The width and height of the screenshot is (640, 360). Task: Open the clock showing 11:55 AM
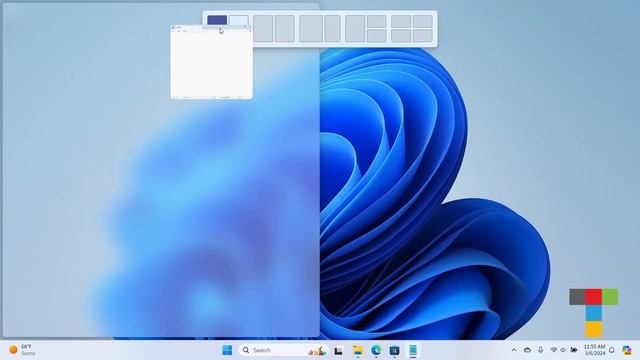pyautogui.click(x=595, y=350)
